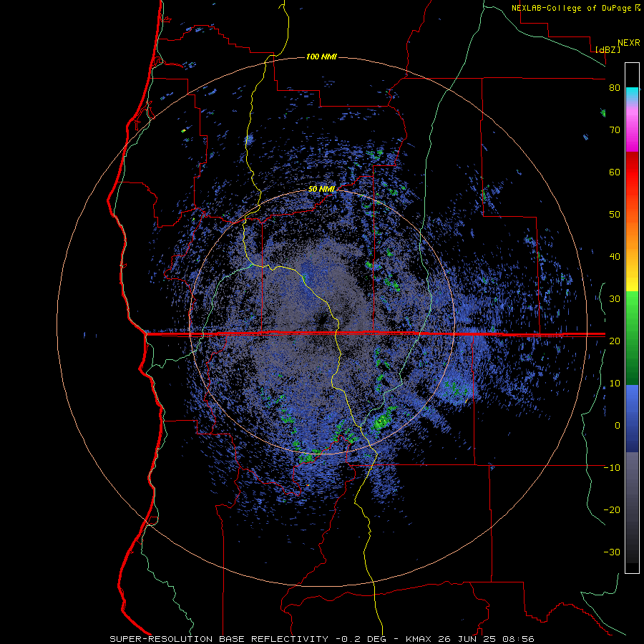Viewport: 644px width, 644px height.
Task: Click the 50 value on the color scale
Action: coord(615,215)
